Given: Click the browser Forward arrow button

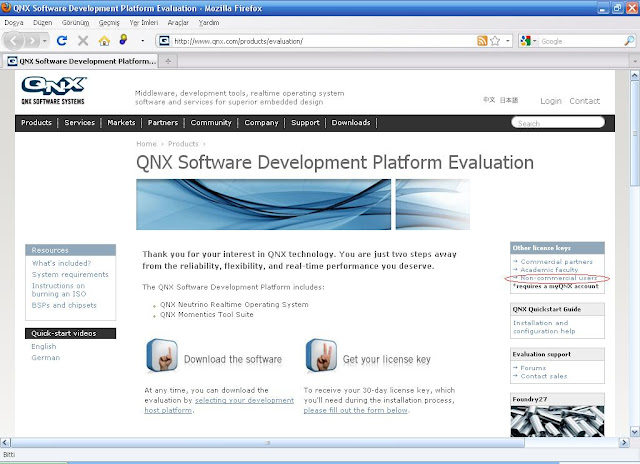Looking at the screenshot, I should (x=31, y=41).
